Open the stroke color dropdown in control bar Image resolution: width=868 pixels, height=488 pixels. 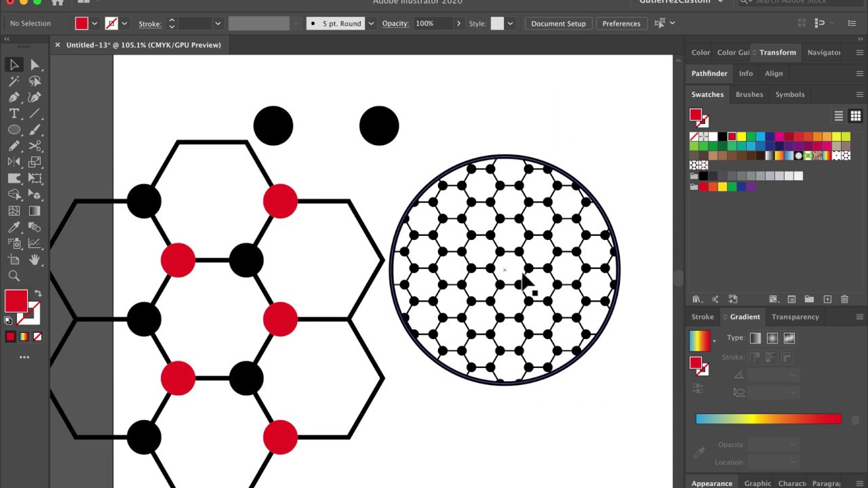[124, 24]
